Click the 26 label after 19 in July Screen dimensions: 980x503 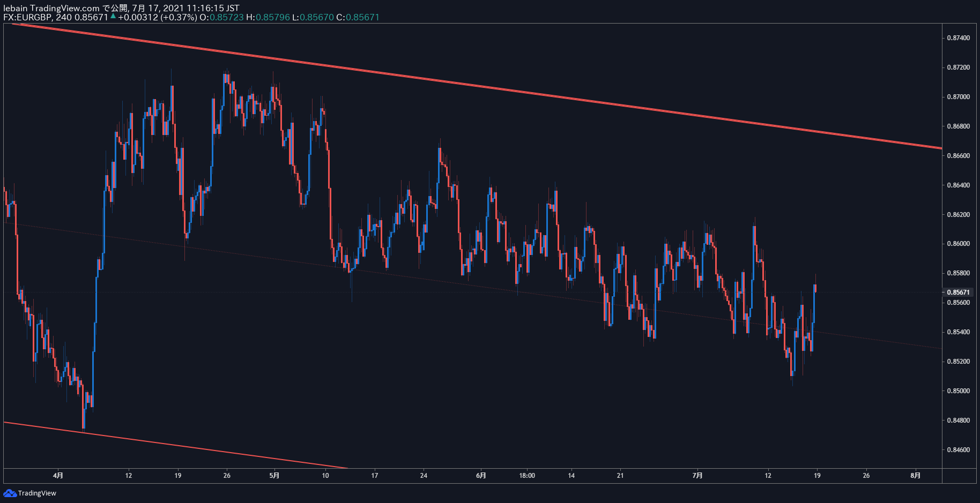tap(866, 476)
